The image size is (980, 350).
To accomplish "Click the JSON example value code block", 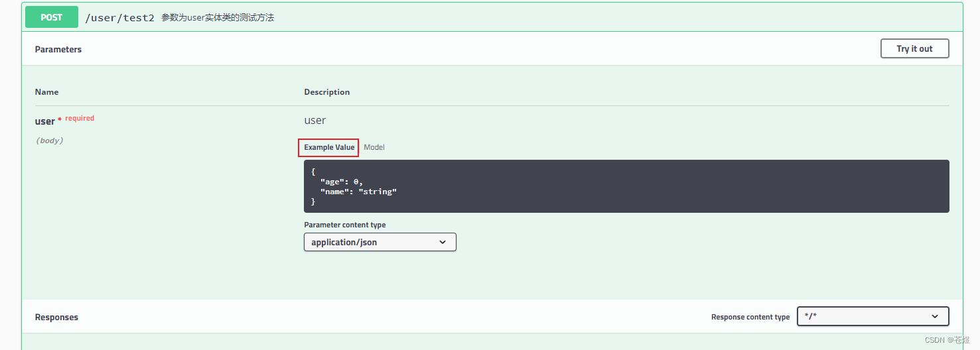I will click(626, 186).
